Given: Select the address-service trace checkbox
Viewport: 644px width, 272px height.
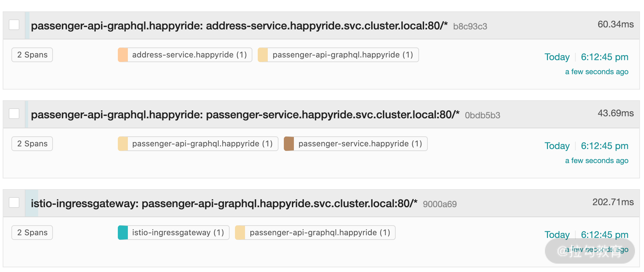Looking at the screenshot, I should point(14,25).
